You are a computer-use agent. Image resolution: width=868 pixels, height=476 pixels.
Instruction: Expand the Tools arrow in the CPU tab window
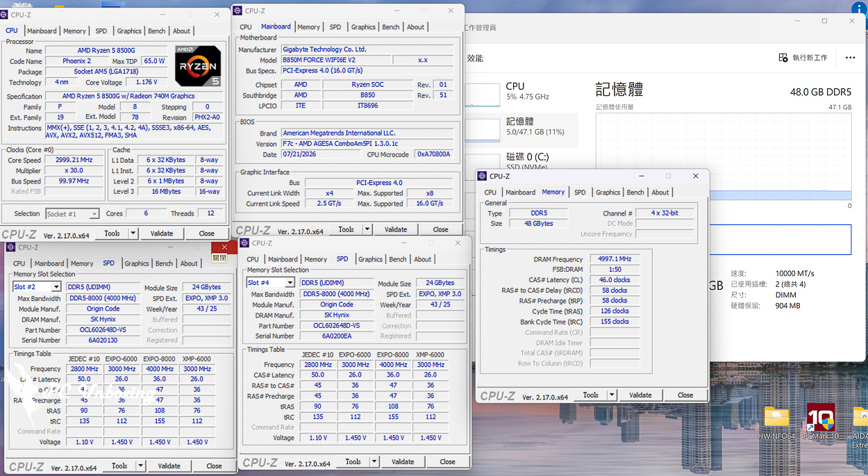tap(133, 233)
